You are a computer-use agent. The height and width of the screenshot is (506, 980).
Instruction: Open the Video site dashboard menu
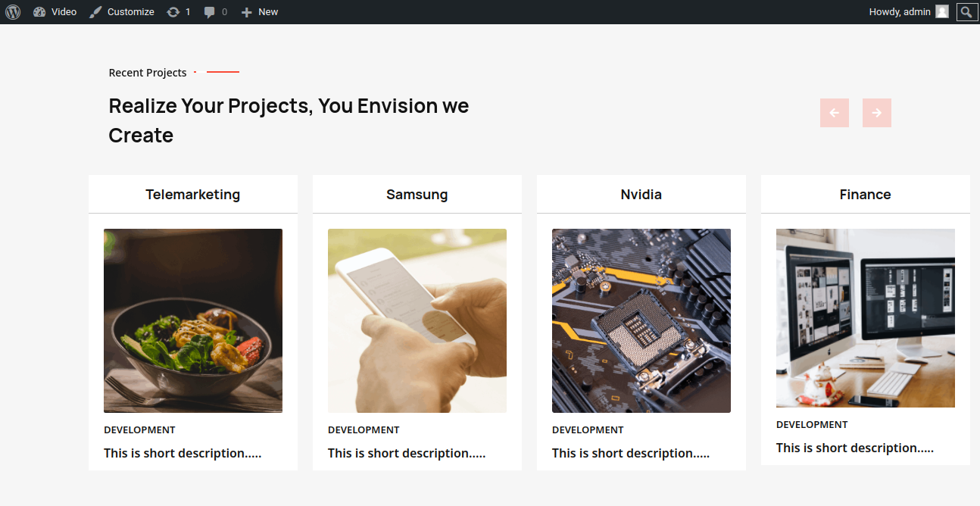click(55, 12)
